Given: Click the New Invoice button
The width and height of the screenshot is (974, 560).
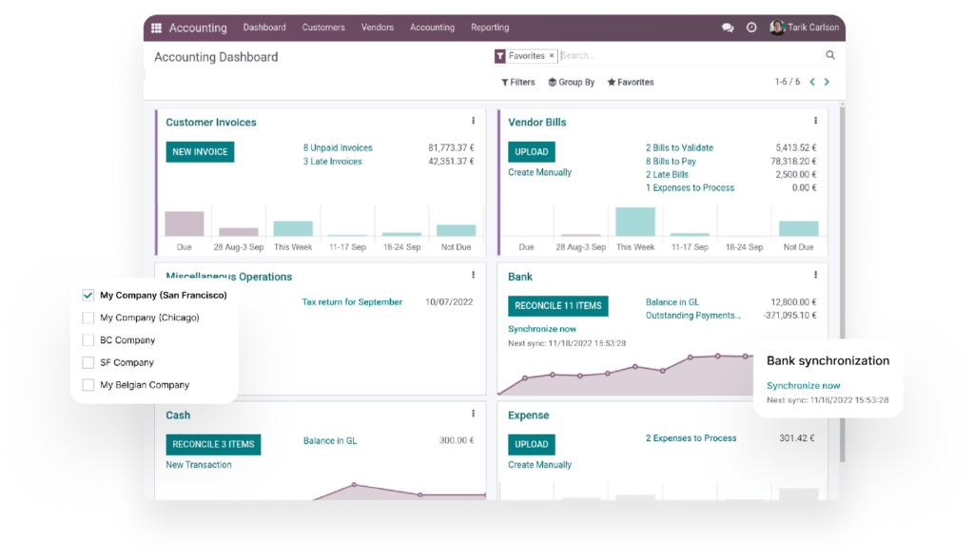Looking at the screenshot, I should coord(200,151).
